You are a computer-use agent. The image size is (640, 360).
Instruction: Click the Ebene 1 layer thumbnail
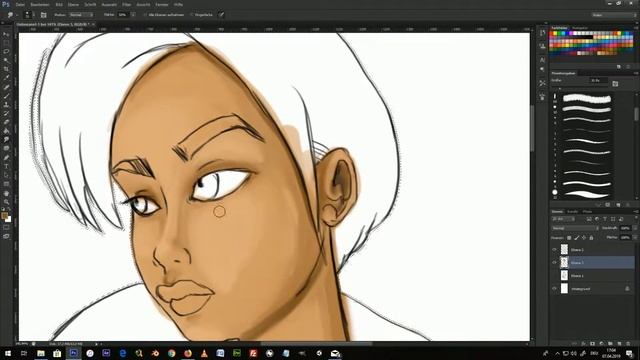[x=564, y=276]
